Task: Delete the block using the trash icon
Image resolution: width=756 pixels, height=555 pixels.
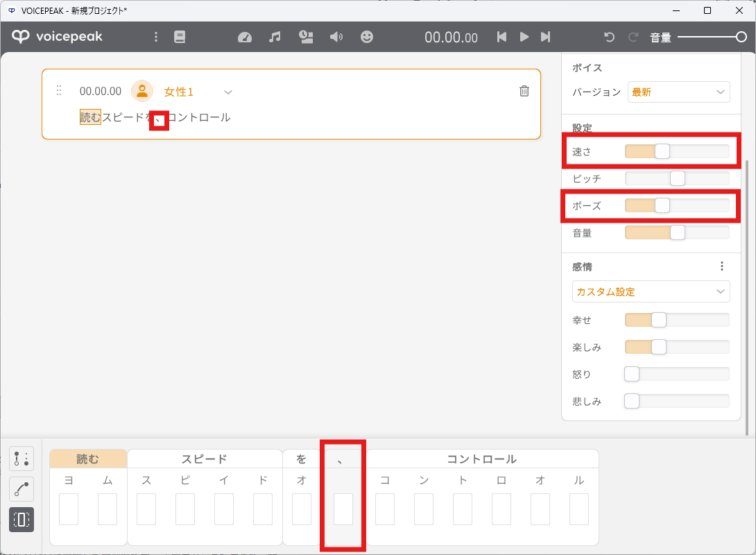Action: tap(524, 90)
